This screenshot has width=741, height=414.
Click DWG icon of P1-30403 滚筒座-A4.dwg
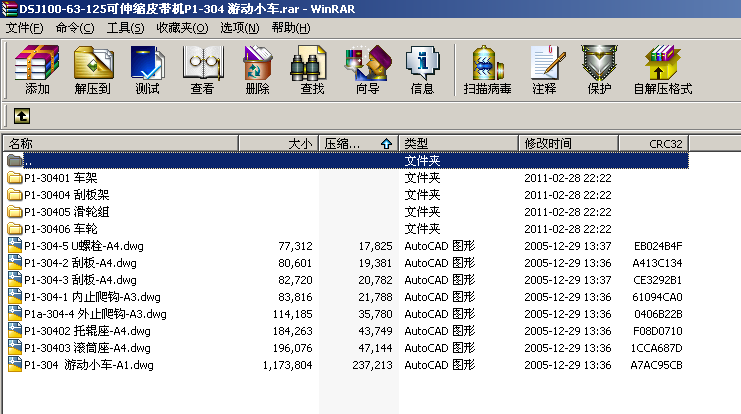(x=15, y=347)
